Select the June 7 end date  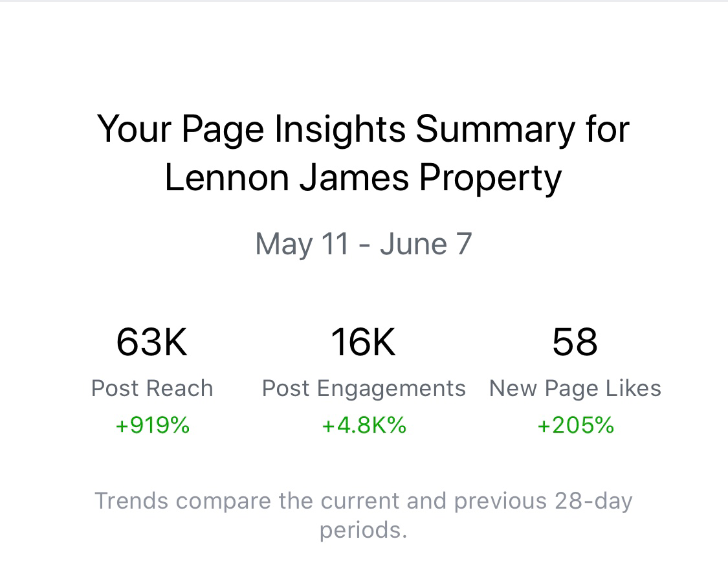click(x=426, y=245)
